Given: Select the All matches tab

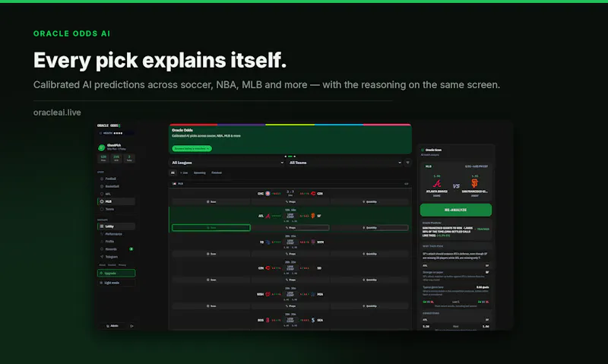Looking at the screenshot, I should click(x=173, y=173).
